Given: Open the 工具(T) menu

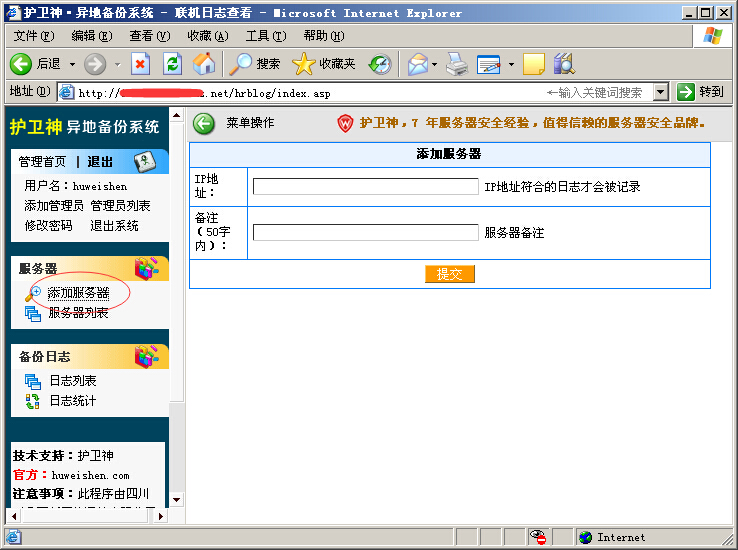Looking at the screenshot, I should 265,36.
